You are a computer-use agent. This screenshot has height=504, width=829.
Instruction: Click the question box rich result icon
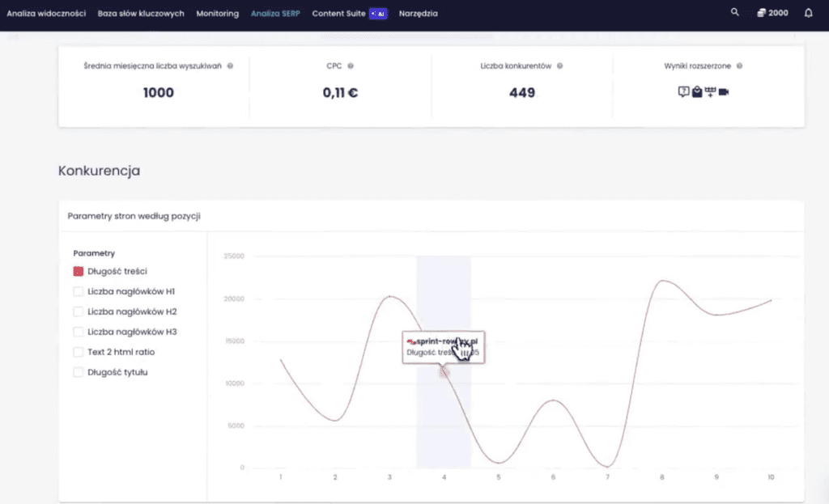(683, 92)
